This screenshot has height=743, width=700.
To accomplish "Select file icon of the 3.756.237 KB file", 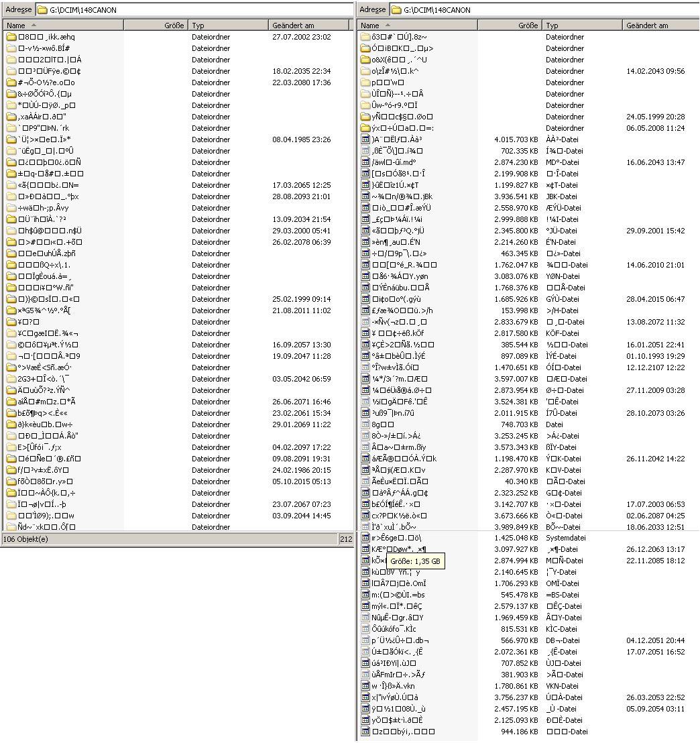I will (365, 697).
